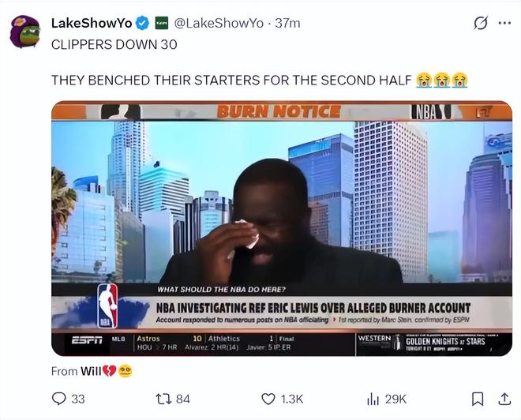The width and height of the screenshot is (521, 420).
Task: Open the three-dot more options menu
Action: coord(504,23)
